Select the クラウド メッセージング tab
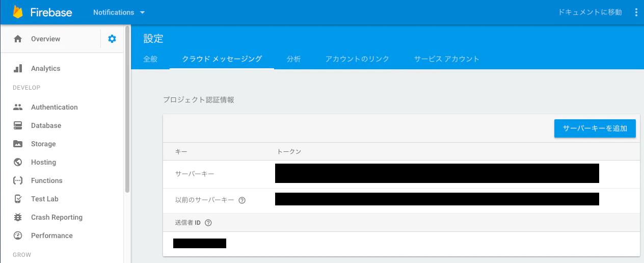 pos(222,59)
